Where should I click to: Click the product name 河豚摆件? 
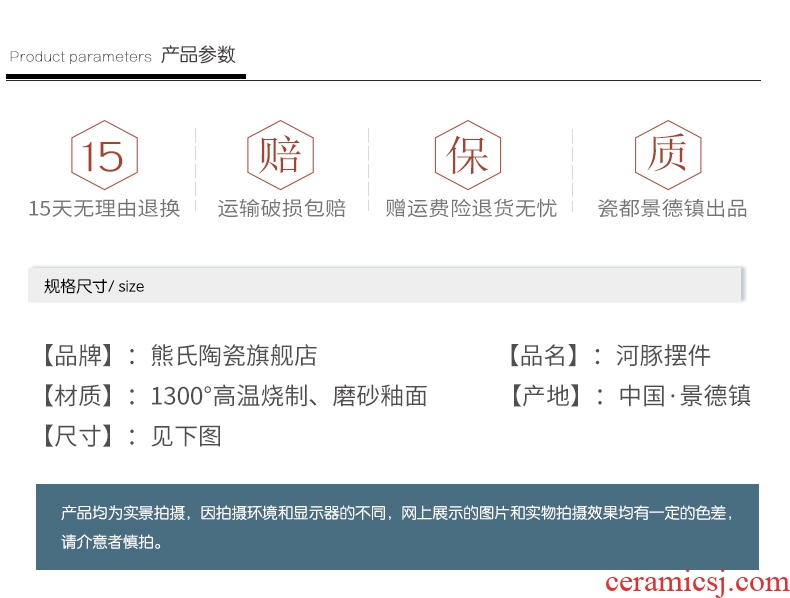pos(663,355)
